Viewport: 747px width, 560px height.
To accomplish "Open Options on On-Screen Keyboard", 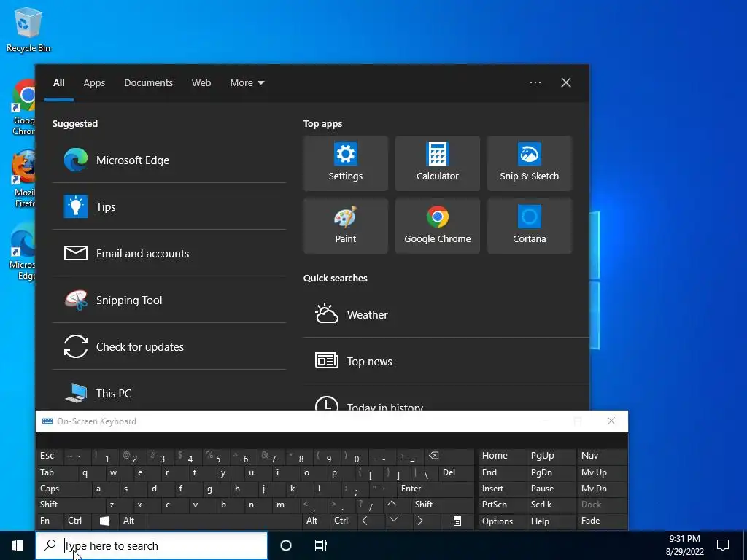I will point(502,521).
